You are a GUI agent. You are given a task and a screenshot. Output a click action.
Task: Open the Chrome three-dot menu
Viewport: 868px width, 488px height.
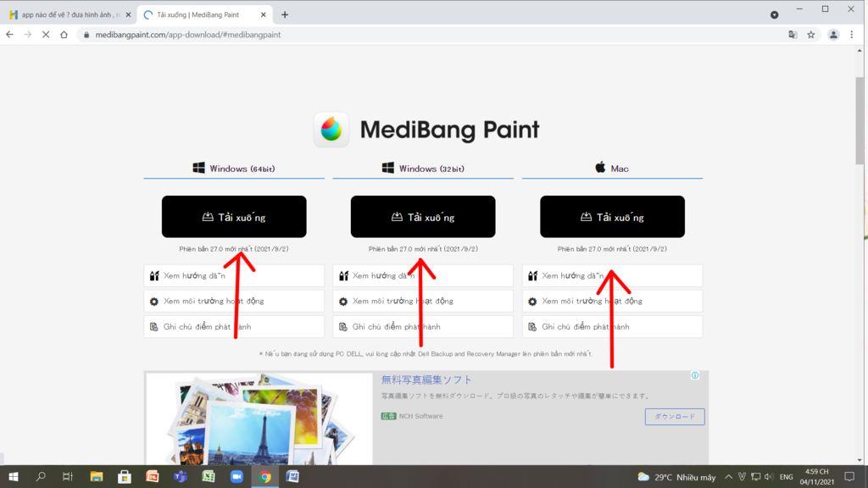click(x=852, y=35)
